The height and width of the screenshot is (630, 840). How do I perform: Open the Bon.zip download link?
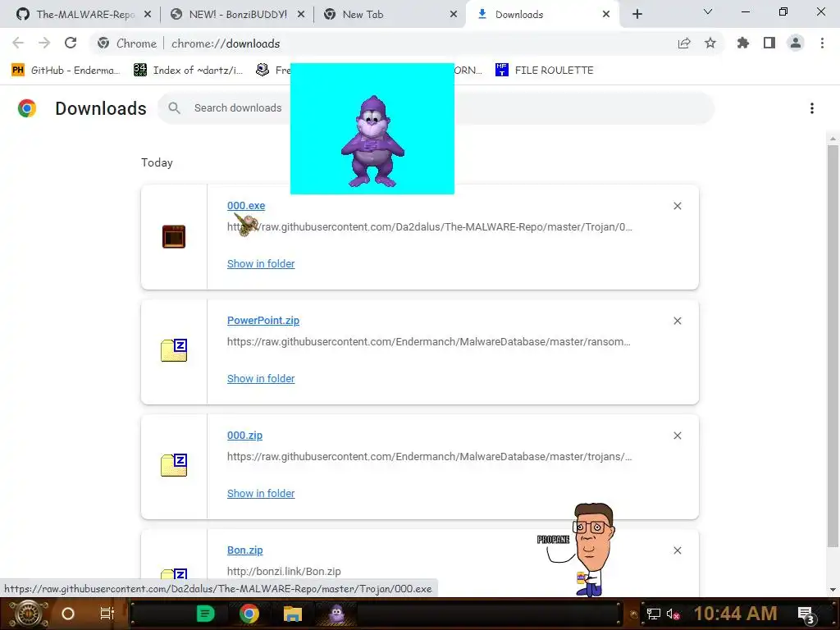(244, 550)
